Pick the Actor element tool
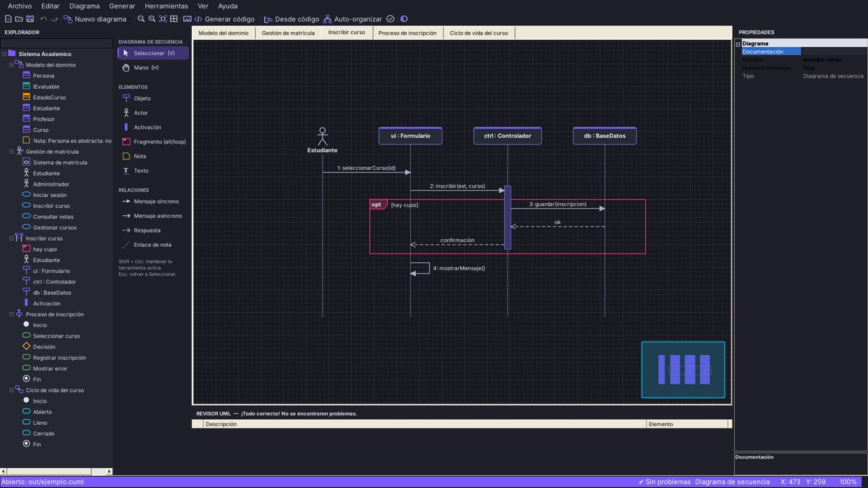The image size is (868, 488). (153, 113)
